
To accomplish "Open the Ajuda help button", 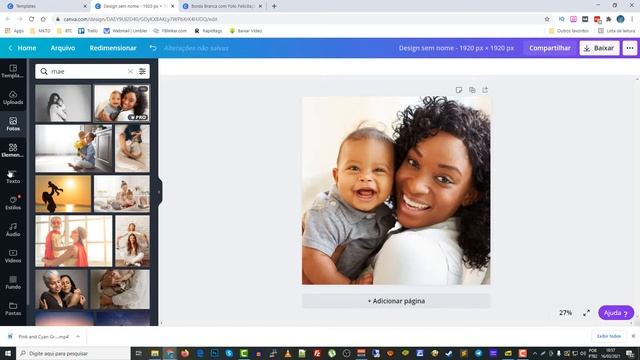I will pyautogui.click(x=616, y=313).
